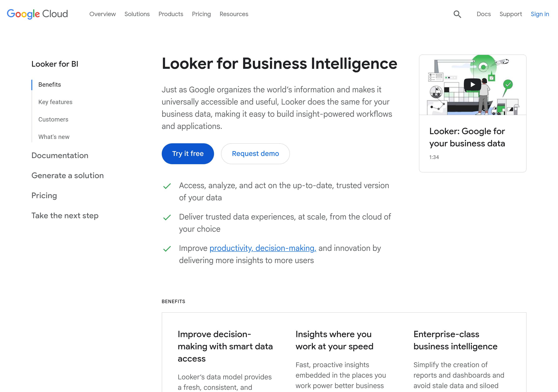Open What's new in the sidebar

pos(53,137)
